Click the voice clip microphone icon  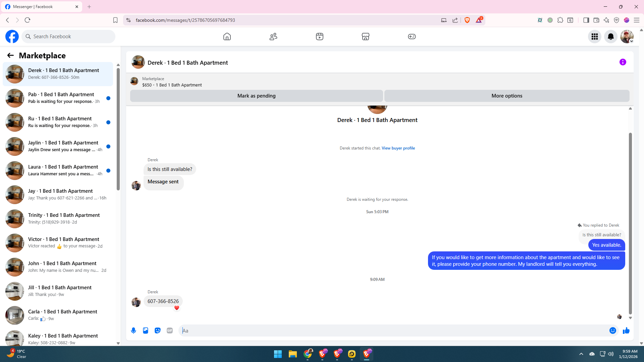tap(133, 330)
